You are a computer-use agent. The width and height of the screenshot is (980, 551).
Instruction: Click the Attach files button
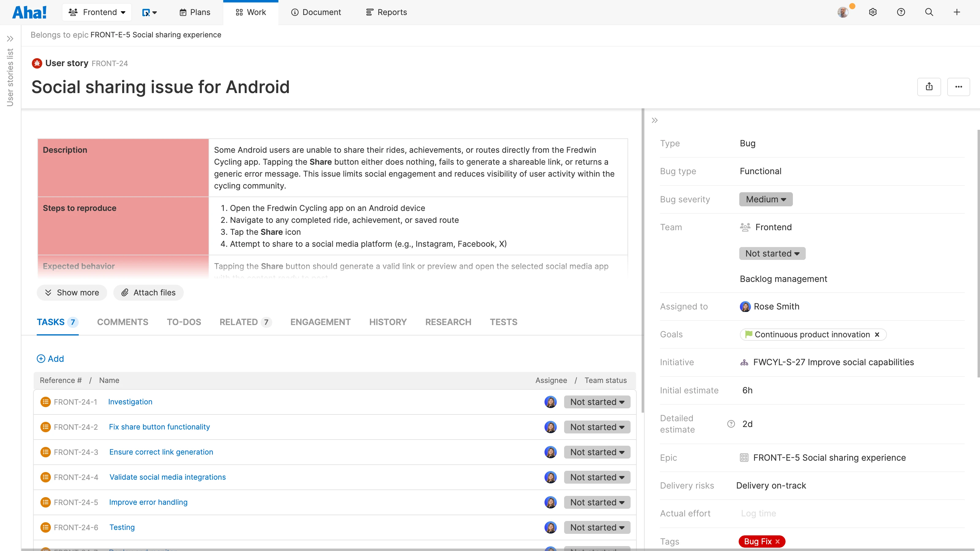click(x=148, y=292)
